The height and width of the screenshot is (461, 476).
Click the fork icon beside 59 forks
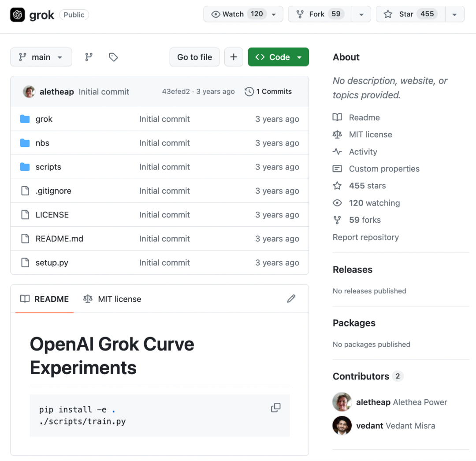[x=337, y=220]
